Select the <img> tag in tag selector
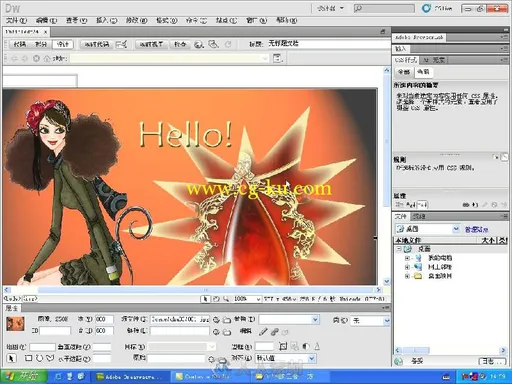 tap(29, 299)
